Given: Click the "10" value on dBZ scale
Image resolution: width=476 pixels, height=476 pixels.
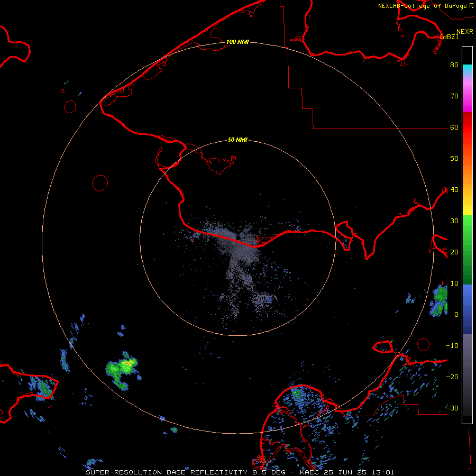Looking at the screenshot, I should 454,283.
